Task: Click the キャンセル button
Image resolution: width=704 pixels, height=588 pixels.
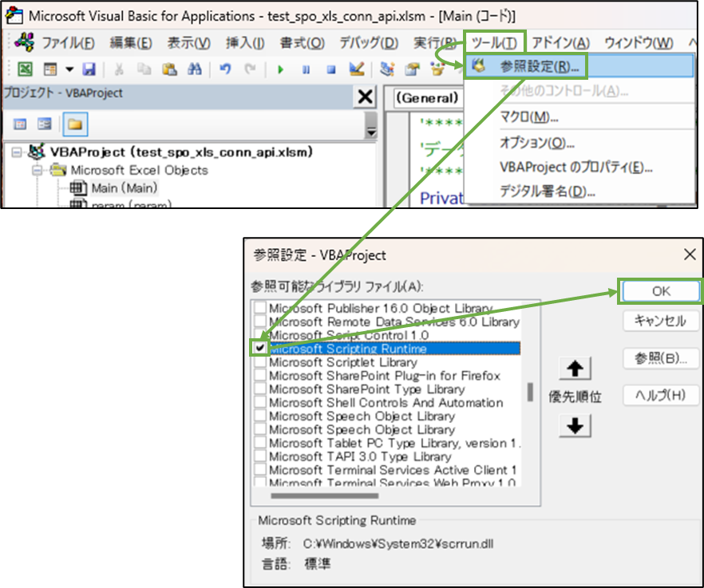Action: pos(660,321)
